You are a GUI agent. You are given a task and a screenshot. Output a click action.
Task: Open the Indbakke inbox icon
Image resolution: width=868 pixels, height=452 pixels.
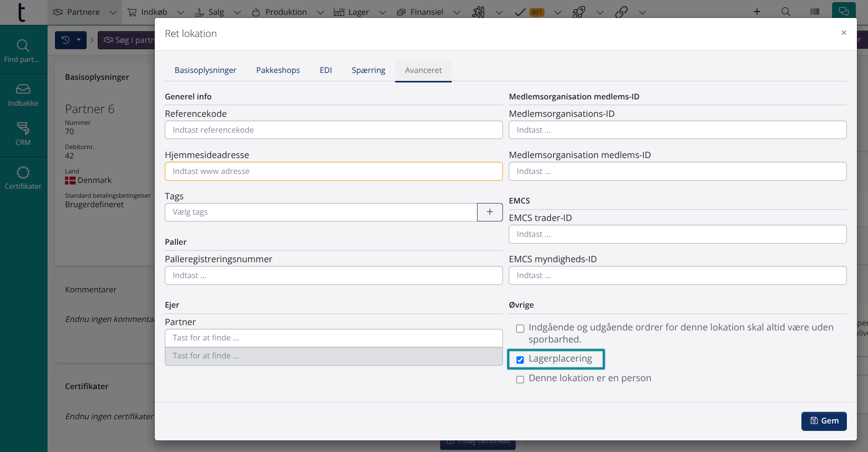pyautogui.click(x=23, y=89)
